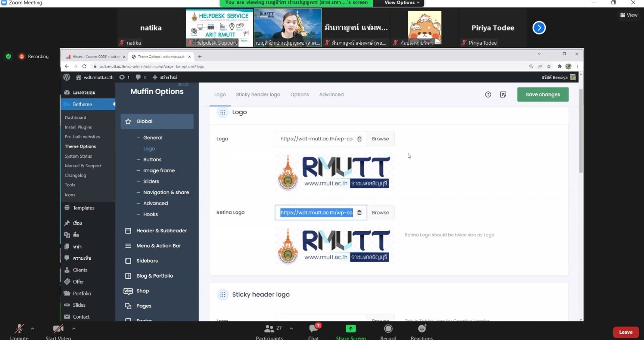Click the green Share Screen icon
This screenshot has height=340, width=644.
(351, 329)
